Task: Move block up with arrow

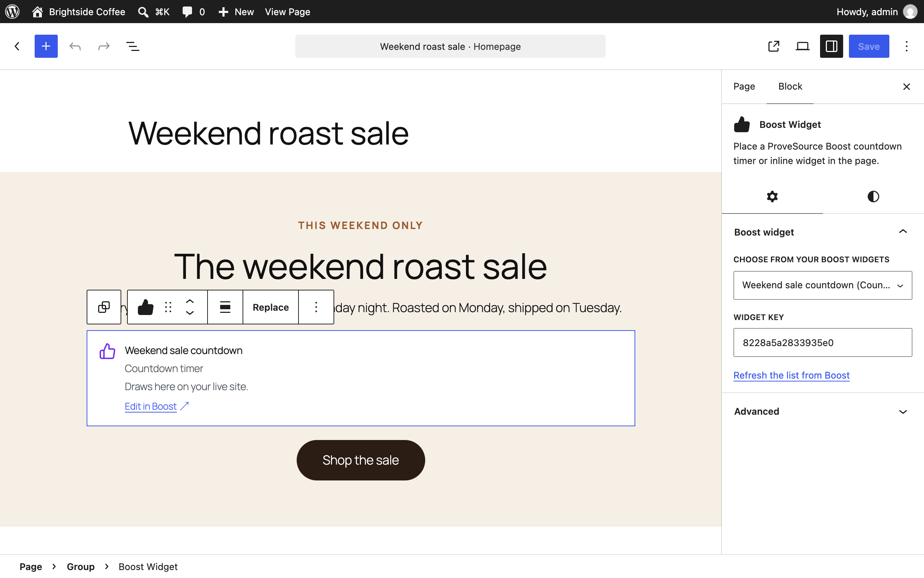Action: [190, 302]
